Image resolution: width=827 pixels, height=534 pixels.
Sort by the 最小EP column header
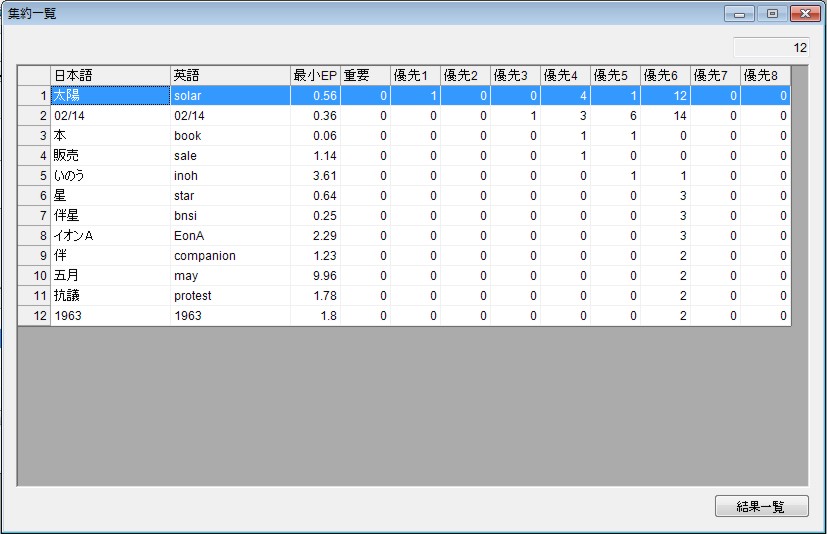pyautogui.click(x=315, y=76)
